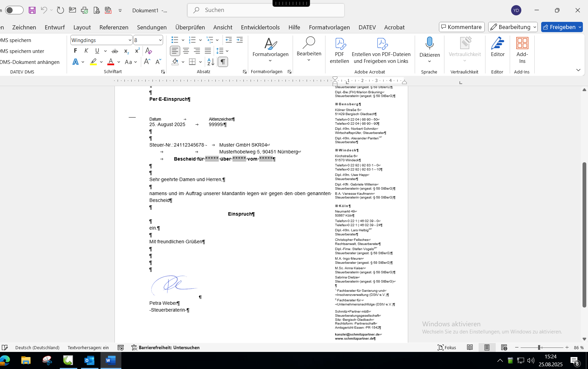Image resolution: width=588 pixels, height=369 pixels.
Task: Toggle paragraph marks display
Action: tap(223, 62)
